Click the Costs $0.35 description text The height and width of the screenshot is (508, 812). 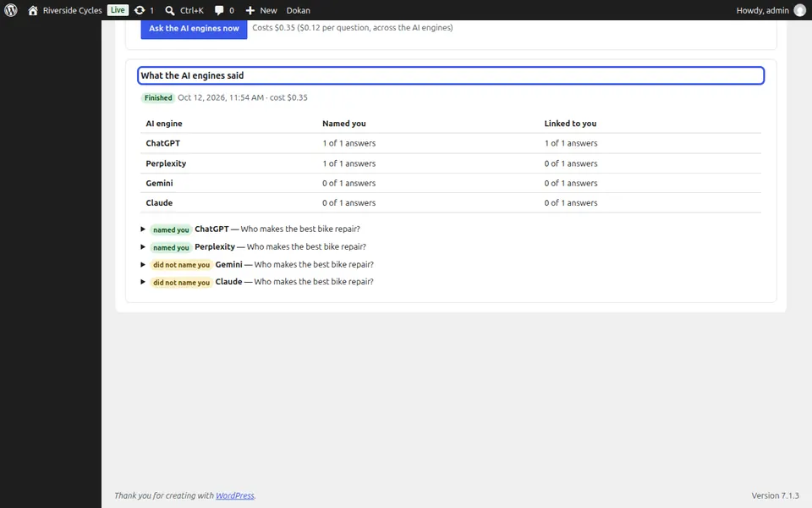[353, 27]
